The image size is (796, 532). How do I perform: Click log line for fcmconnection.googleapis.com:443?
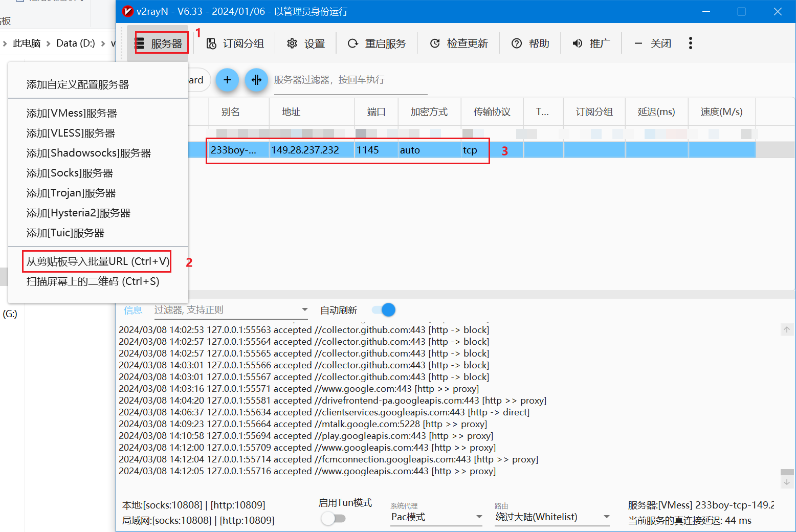tap(328, 459)
